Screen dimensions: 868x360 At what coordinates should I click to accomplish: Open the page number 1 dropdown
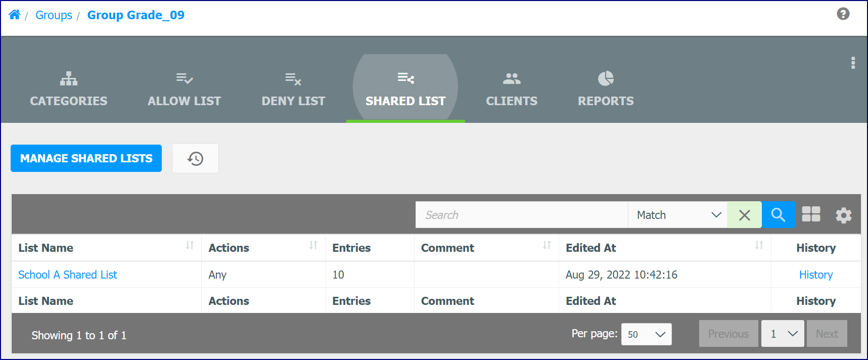point(783,334)
